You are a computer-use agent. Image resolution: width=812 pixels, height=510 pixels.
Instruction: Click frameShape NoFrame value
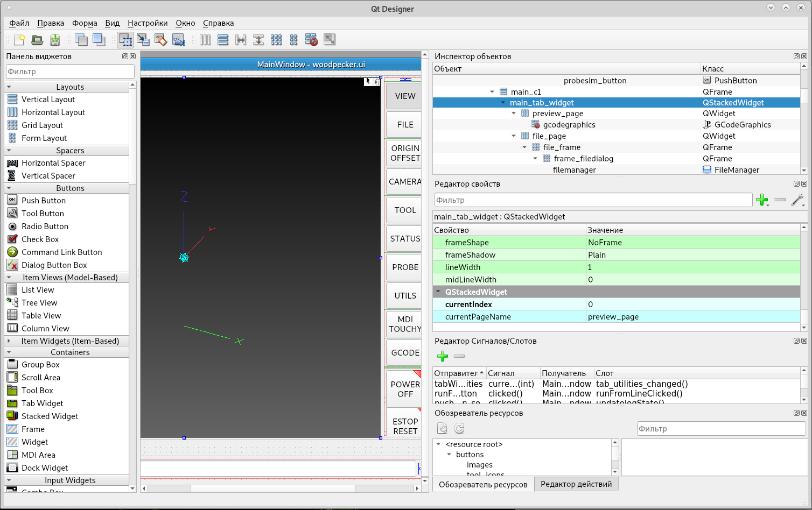[693, 243]
